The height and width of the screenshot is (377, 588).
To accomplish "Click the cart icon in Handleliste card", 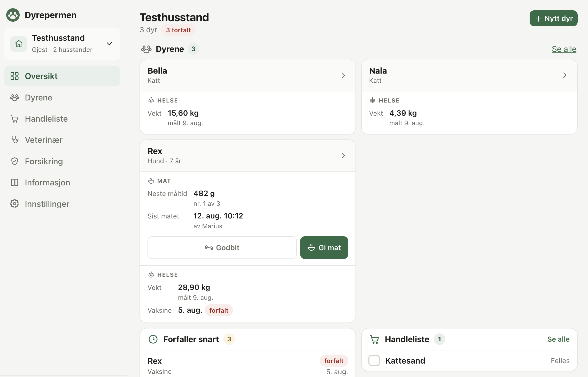I will (x=374, y=339).
